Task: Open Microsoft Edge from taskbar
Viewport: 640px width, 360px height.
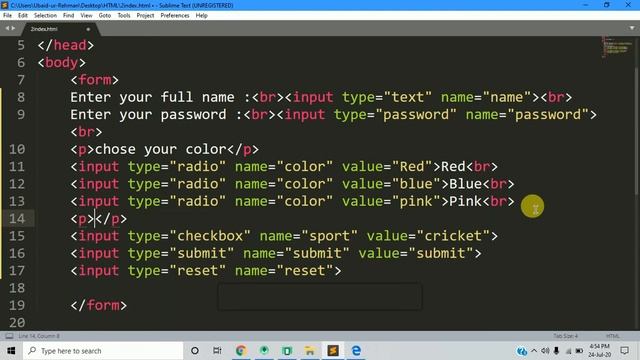Action: click(356, 351)
